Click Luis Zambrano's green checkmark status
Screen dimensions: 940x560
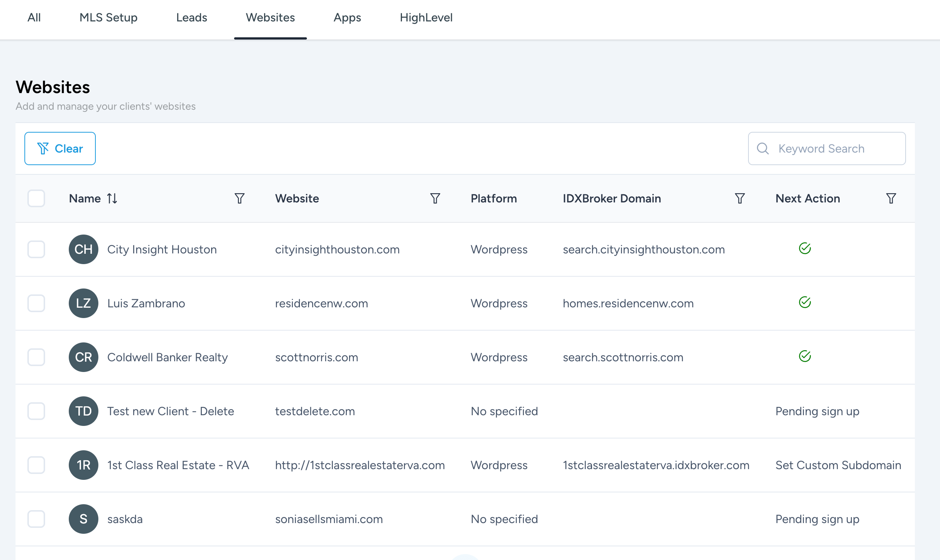coord(805,303)
